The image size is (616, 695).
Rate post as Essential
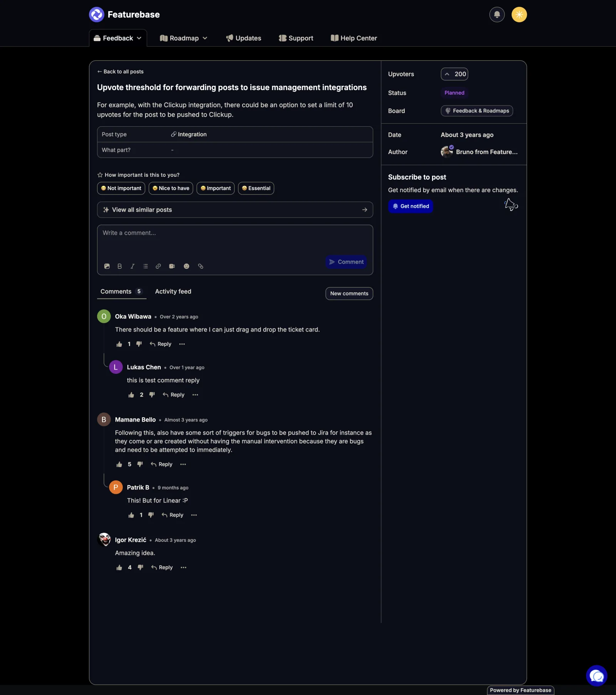256,188
